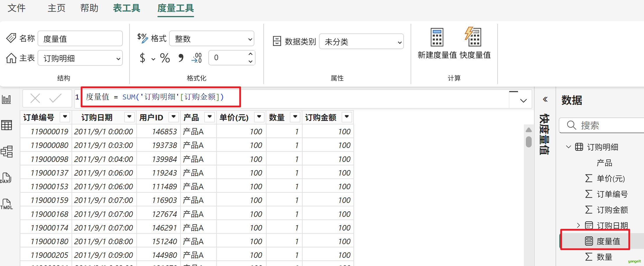Increase decimal places with up stepper arrow
Screen dimensions: 644x266
click(x=250, y=54)
